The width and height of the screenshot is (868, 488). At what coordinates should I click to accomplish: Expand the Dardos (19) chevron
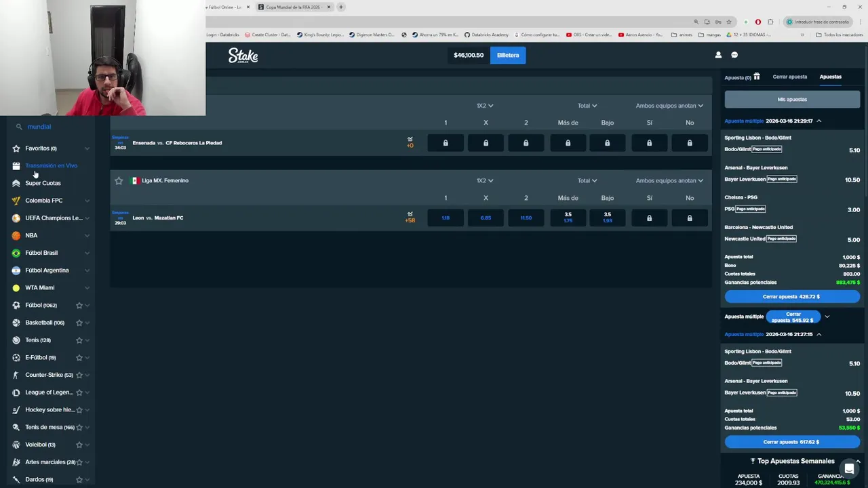coord(87,480)
